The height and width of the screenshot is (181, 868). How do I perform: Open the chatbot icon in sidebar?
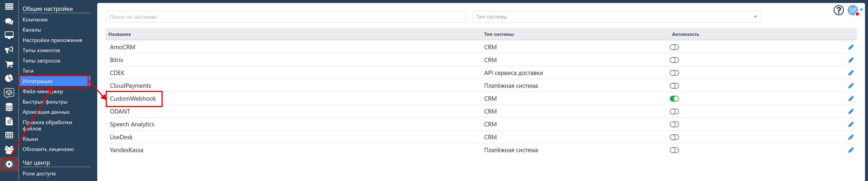[9, 93]
